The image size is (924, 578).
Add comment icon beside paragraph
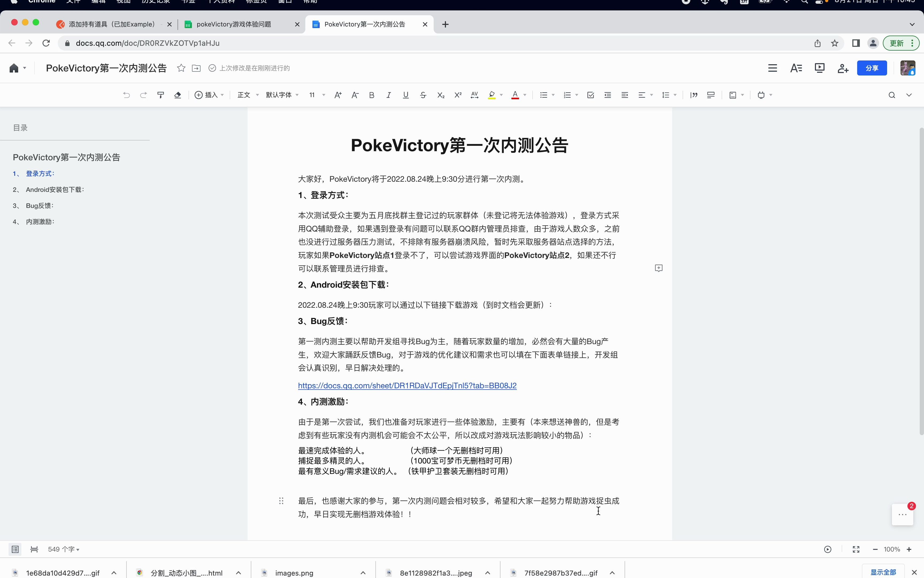point(659,268)
